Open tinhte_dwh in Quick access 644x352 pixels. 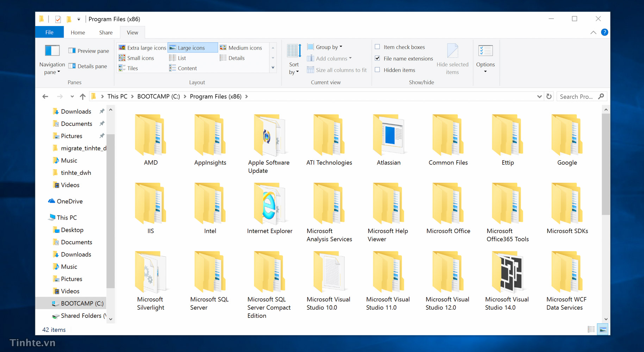tap(72, 172)
